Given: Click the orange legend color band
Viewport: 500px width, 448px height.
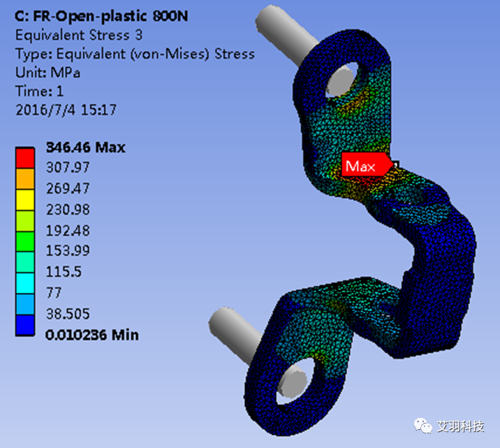Looking at the screenshot, I should pos(25,179).
